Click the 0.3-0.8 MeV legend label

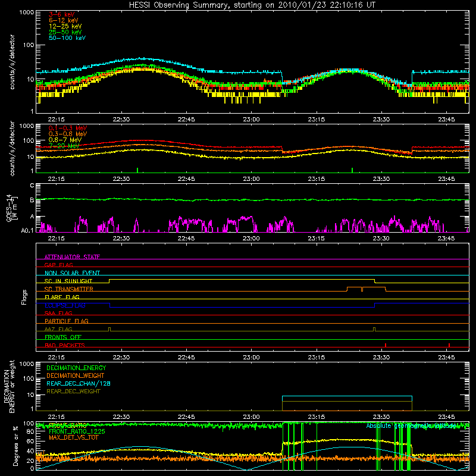[x=68, y=134]
